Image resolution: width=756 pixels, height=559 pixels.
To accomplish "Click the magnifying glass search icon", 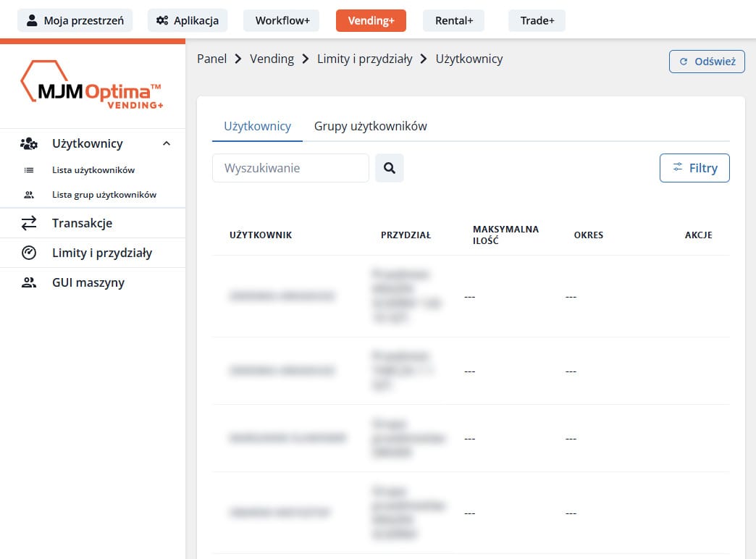I will tap(389, 168).
